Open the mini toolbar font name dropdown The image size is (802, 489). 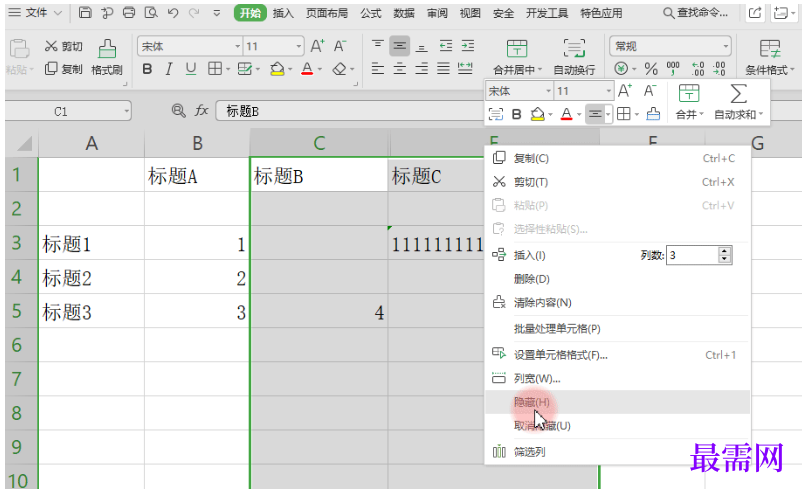coord(548,91)
